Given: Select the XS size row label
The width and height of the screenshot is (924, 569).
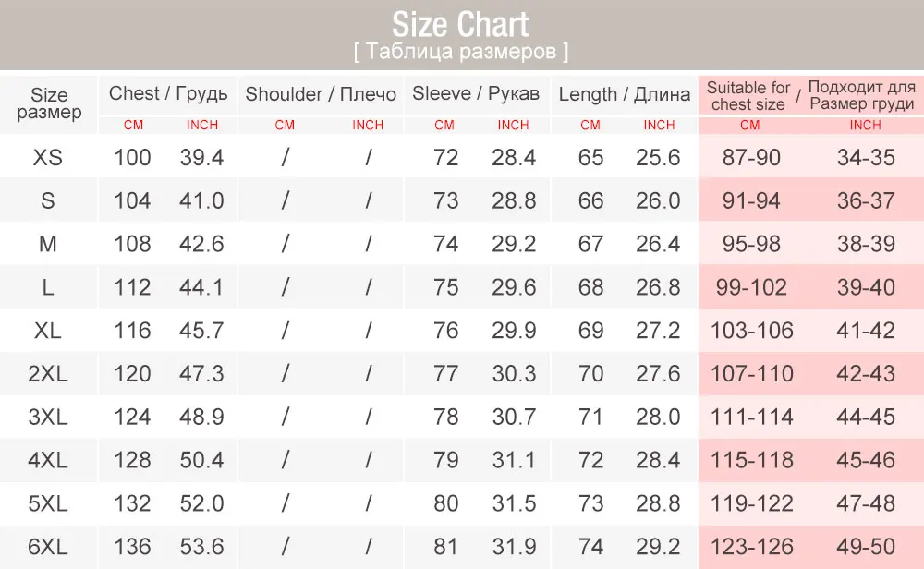Looking at the screenshot, I should point(48,157).
